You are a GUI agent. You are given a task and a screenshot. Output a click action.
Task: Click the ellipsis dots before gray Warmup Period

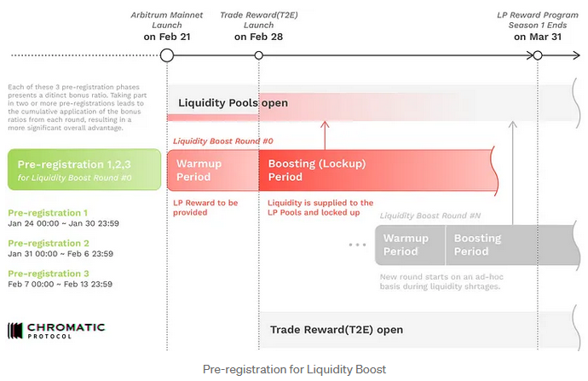(x=358, y=245)
